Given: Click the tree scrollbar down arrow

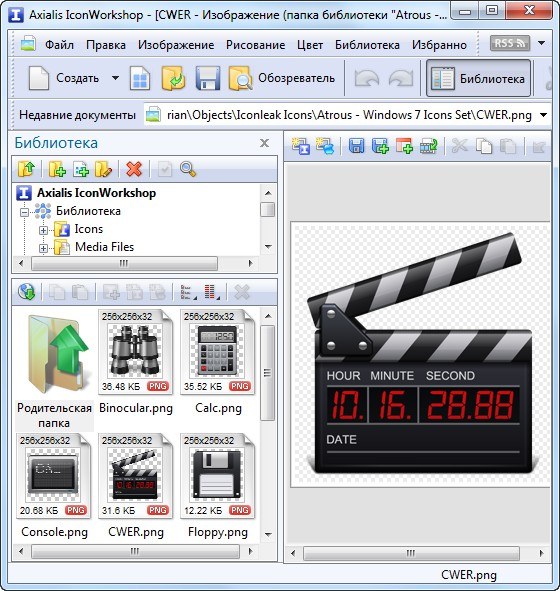Looking at the screenshot, I should pos(268,247).
